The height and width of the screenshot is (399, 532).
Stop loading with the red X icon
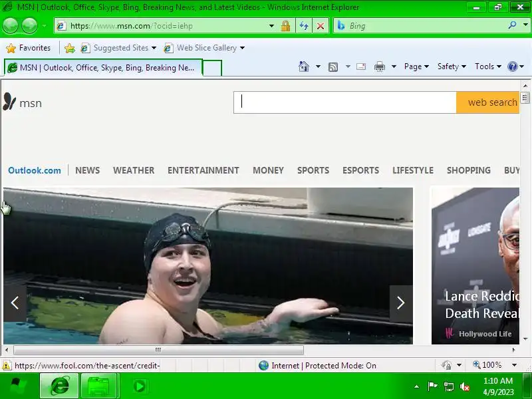pos(321,26)
